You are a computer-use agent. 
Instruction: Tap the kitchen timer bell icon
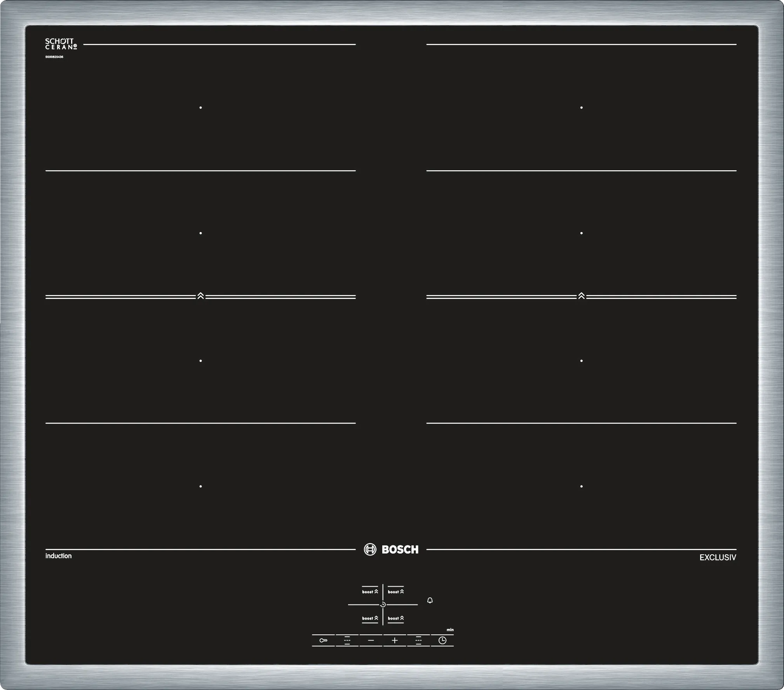click(x=430, y=601)
